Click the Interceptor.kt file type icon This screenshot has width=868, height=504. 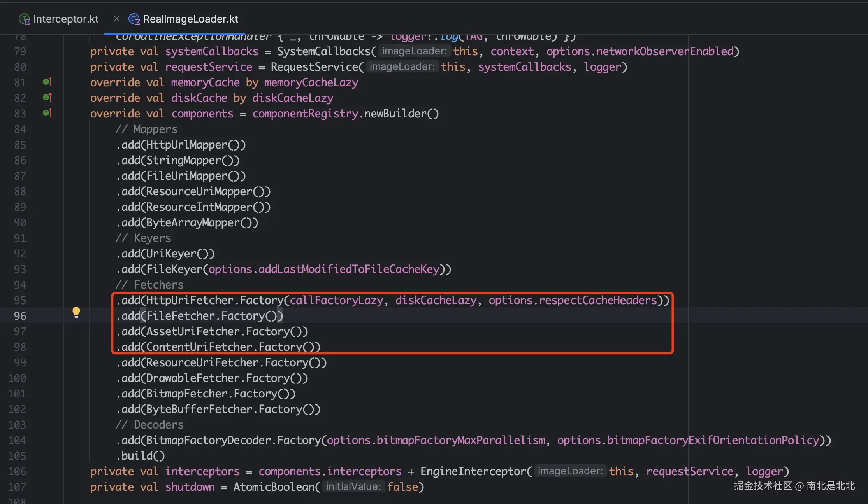pyautogui.click(x=25, y=19)
